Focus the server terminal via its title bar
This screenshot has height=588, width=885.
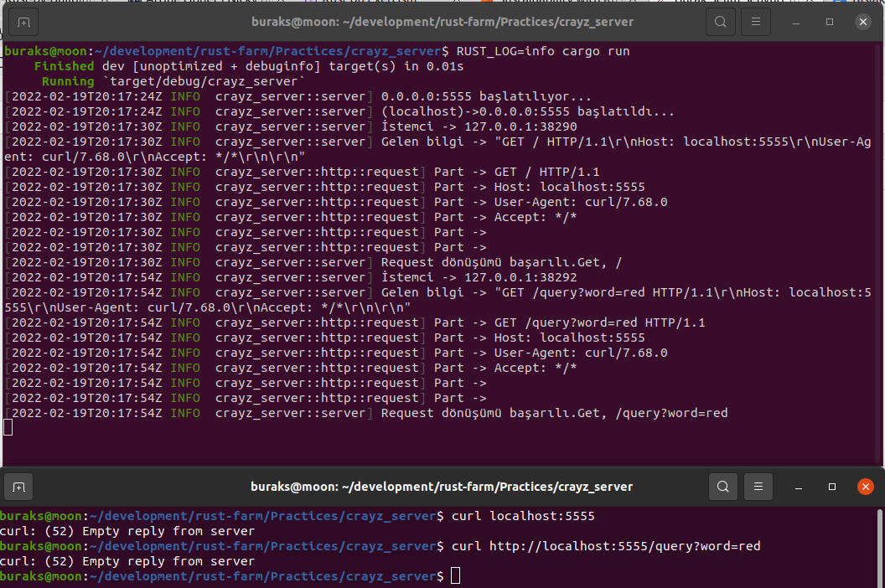(x=442, y=22)
